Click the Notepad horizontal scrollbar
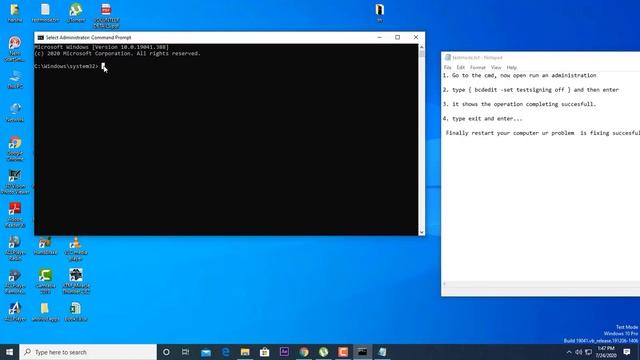The image size is (640, 360). (541, 284)
